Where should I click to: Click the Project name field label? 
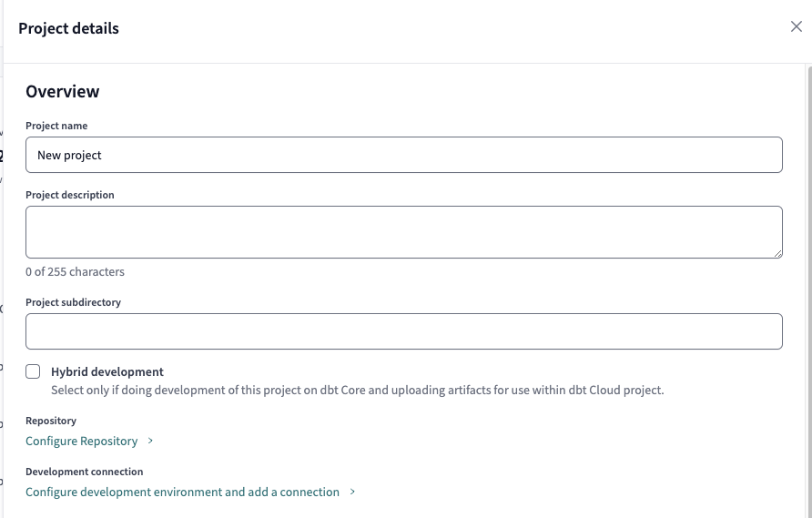56,126
